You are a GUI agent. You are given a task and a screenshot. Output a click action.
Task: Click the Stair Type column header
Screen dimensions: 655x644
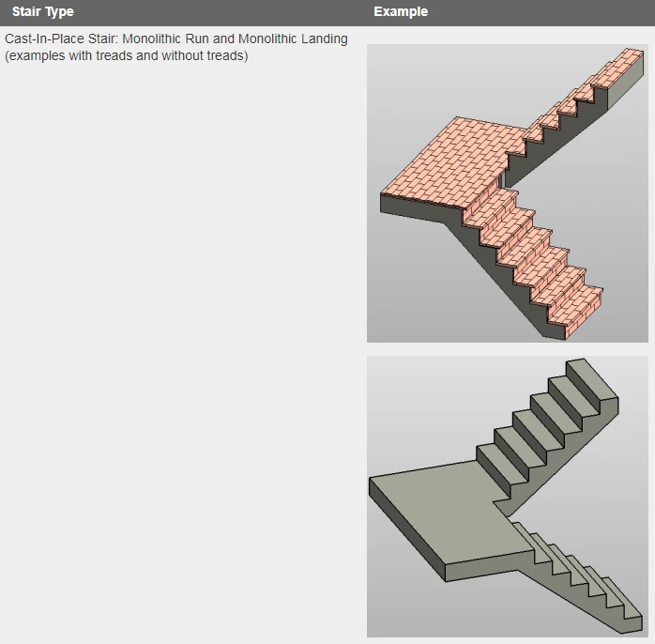click(42, 12)
